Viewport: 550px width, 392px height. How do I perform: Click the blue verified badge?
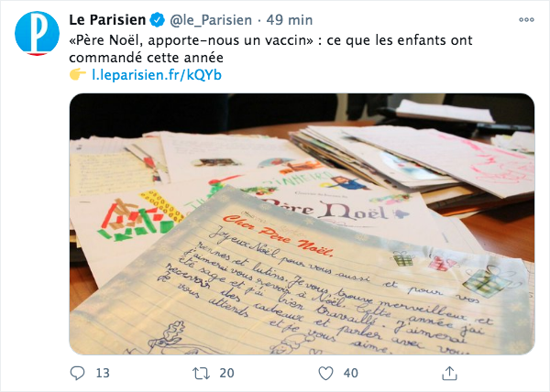pos(157,20)
